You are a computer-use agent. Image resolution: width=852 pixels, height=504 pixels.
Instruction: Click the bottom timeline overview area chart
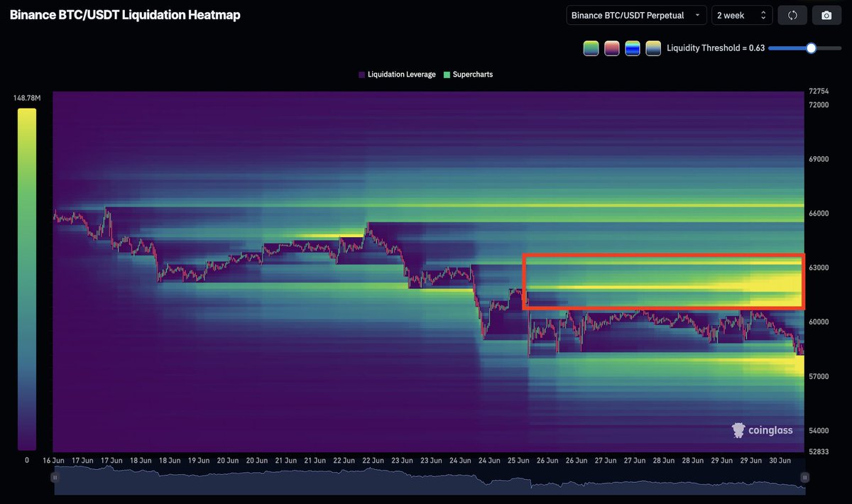point(430,481)
